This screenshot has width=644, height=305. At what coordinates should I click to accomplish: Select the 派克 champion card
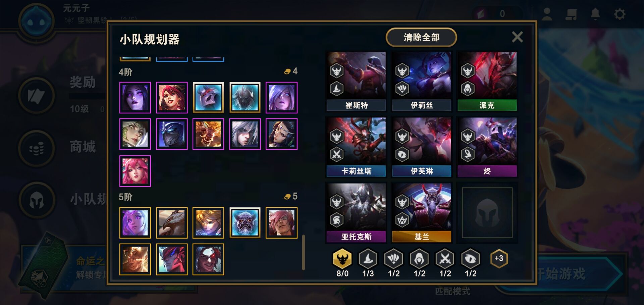coord(487,81)
